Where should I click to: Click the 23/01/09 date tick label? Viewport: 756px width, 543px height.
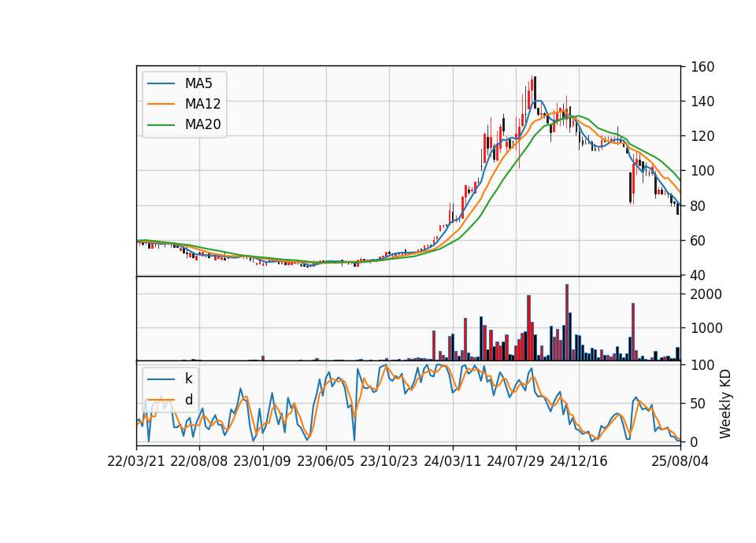[262, 461]
